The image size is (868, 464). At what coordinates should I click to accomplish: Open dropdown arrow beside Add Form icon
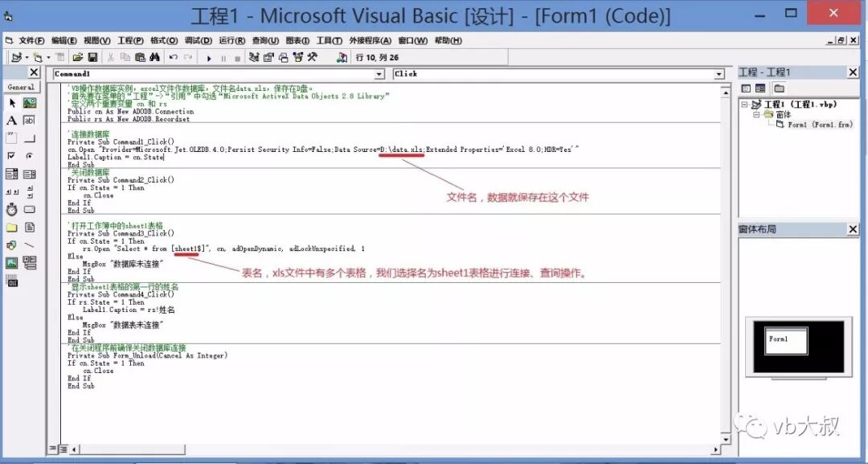click(48, 58)
